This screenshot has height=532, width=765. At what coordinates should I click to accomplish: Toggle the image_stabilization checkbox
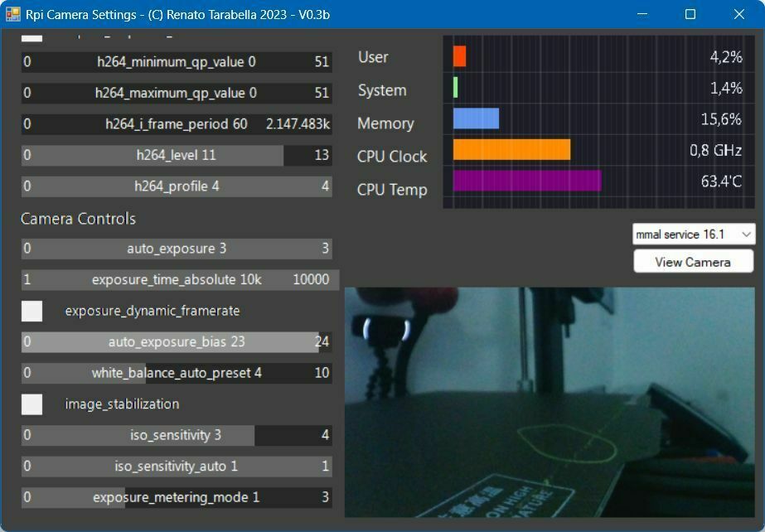click(31, 404)
